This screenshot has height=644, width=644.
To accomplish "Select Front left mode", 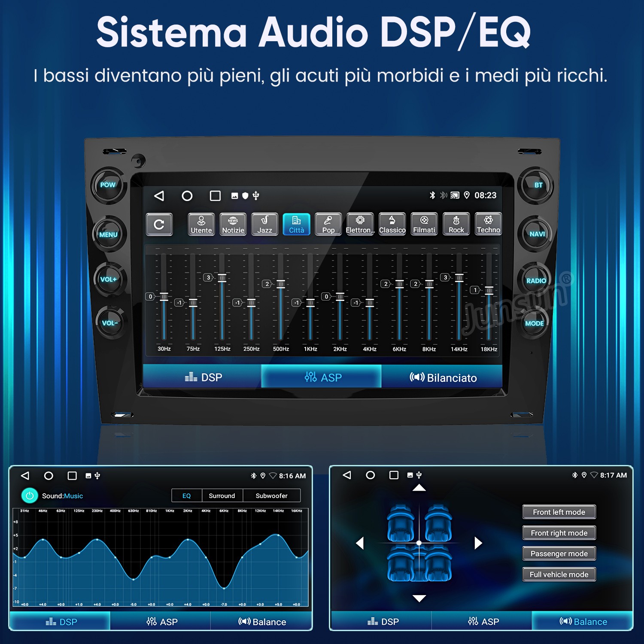I will [x=559, y=512].
